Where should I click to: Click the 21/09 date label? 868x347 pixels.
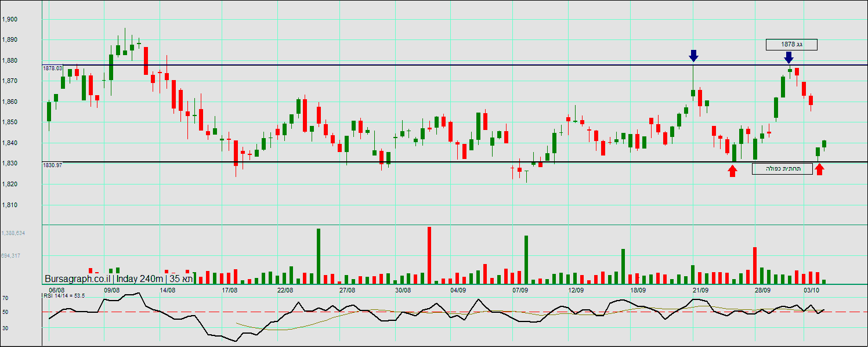click(700, 290)
